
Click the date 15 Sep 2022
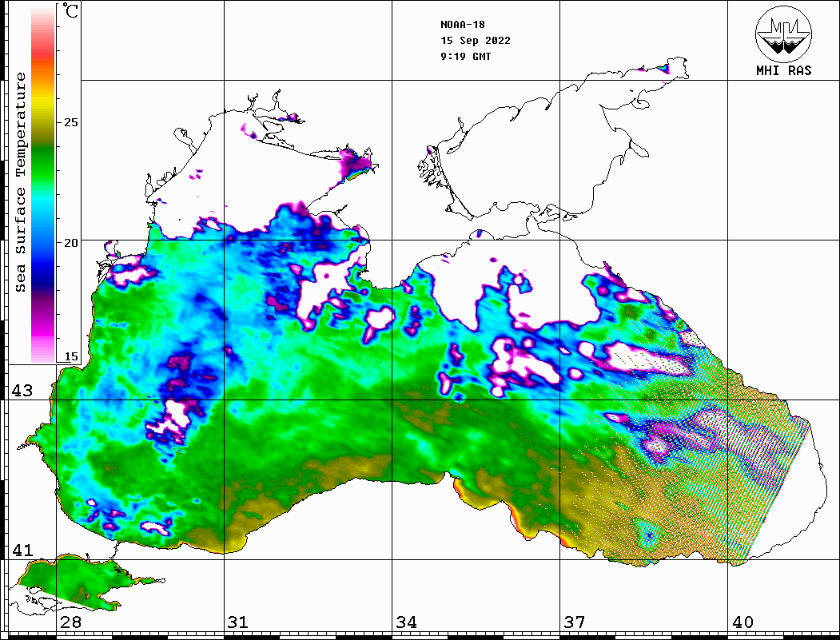tap(476, 41)
